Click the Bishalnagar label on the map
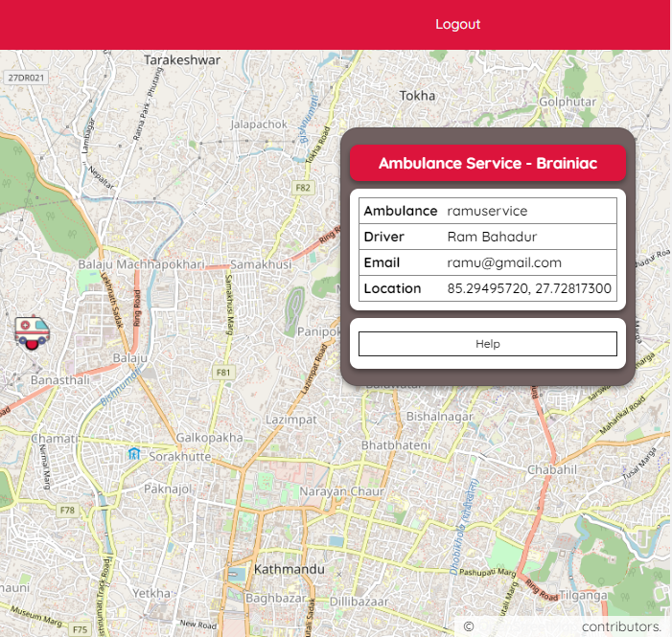The width and height of the screenshot is (672, 637). (x=439, y=417)
